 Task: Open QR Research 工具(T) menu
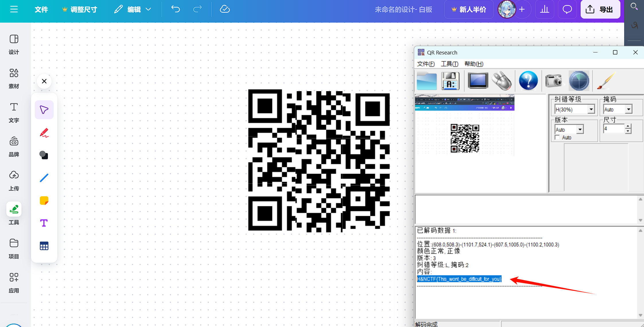[449, 64]
